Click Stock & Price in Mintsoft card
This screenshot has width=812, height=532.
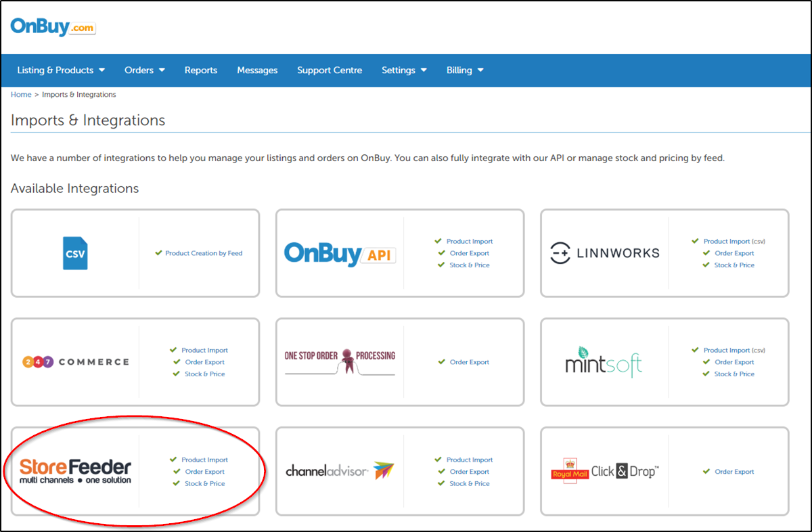[x=734, y=374]
